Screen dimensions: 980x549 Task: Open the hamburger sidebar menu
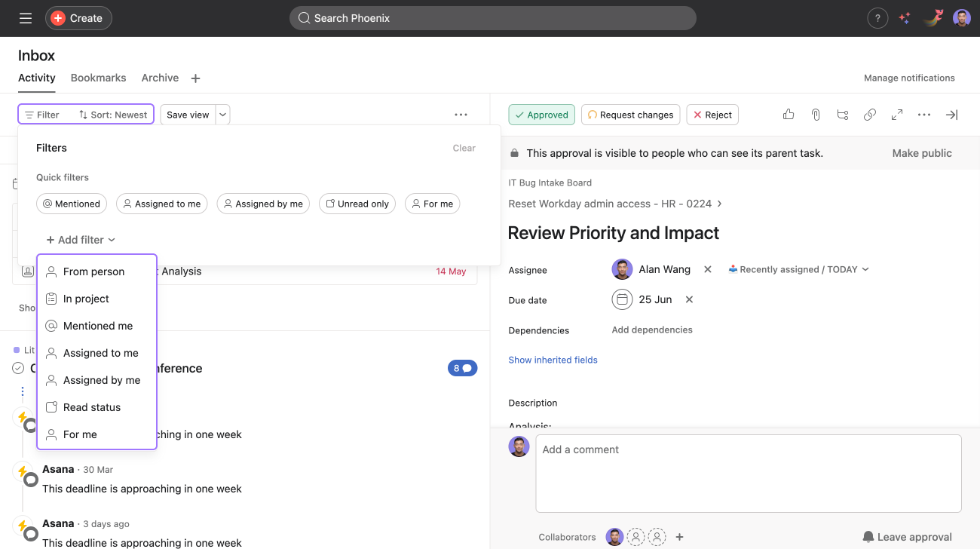point(26,18)
